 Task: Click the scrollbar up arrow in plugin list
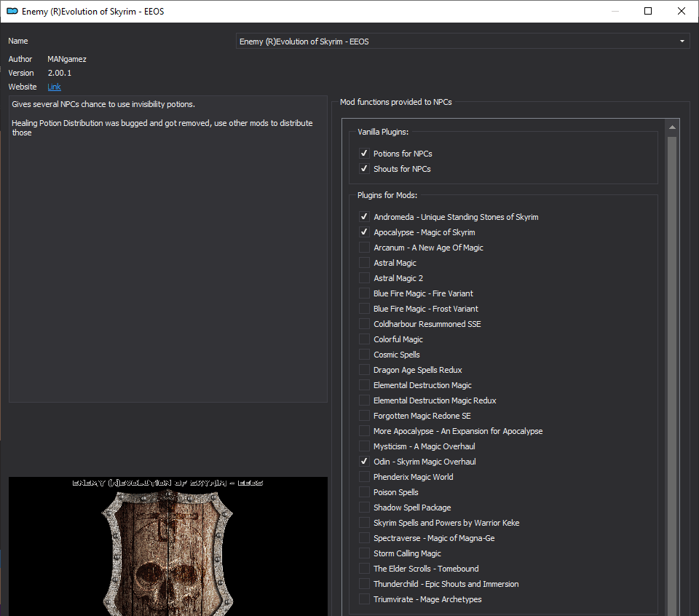click(x=672, y=127)
